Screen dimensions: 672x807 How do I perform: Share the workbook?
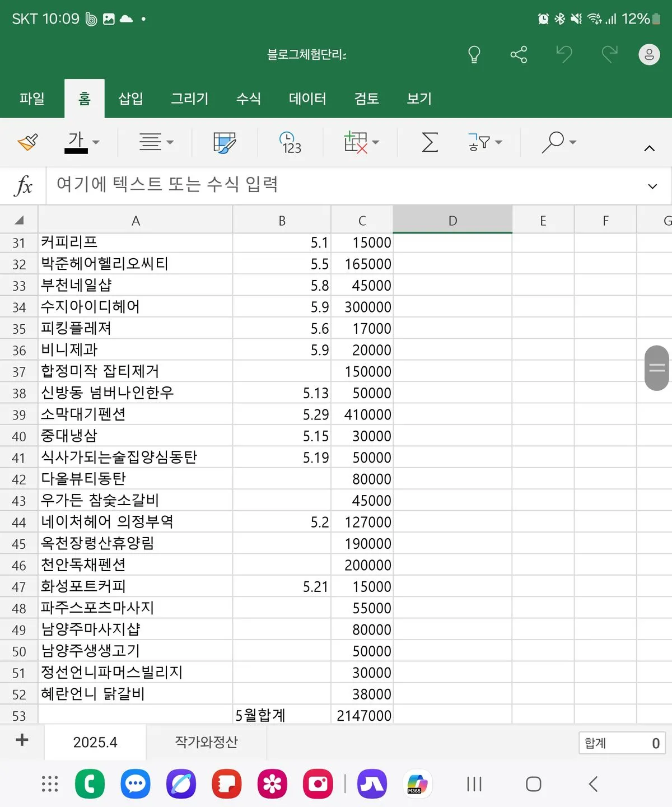point(519,54)
